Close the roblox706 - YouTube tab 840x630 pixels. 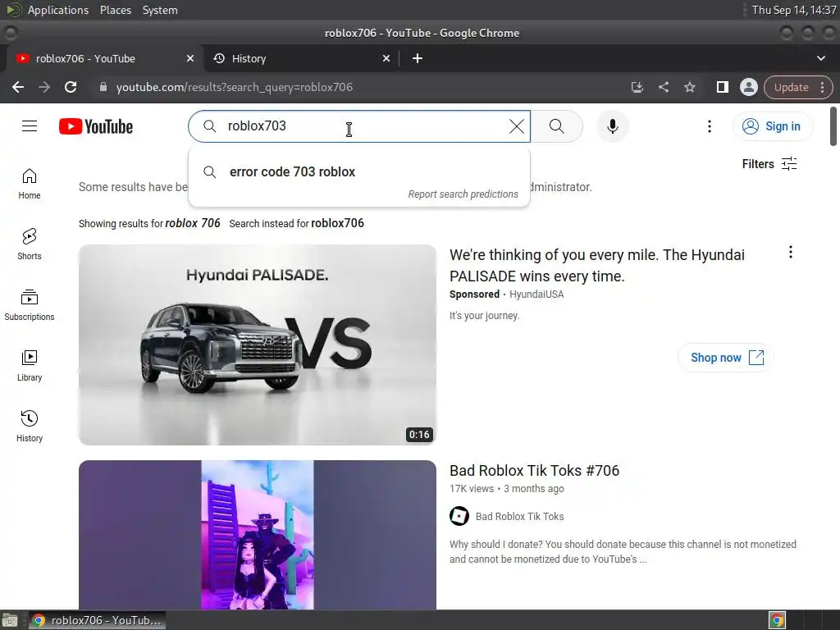point(190,58)
